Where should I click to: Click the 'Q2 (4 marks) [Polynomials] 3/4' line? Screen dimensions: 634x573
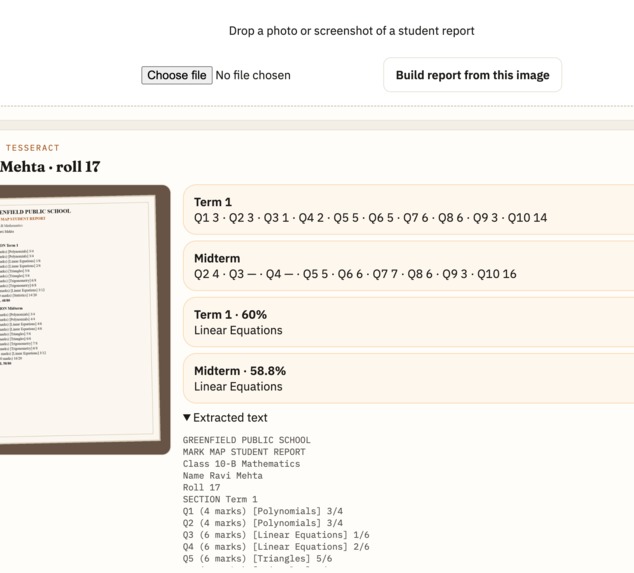[x=262, y=523]
